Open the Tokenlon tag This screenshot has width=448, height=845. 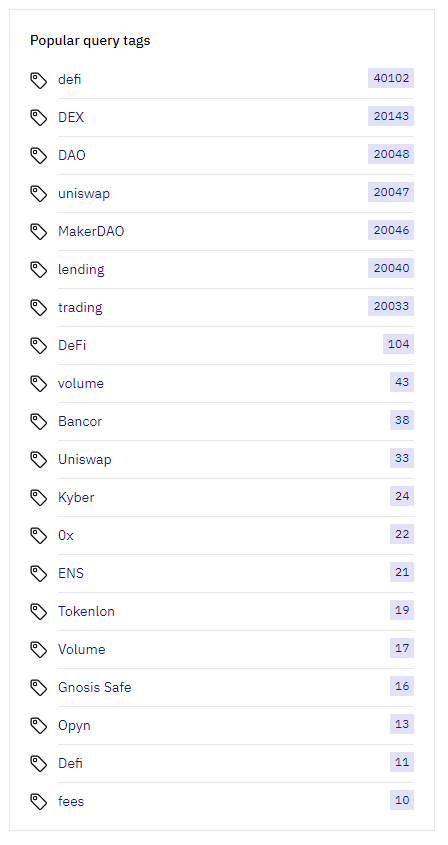tap(86, 612)
